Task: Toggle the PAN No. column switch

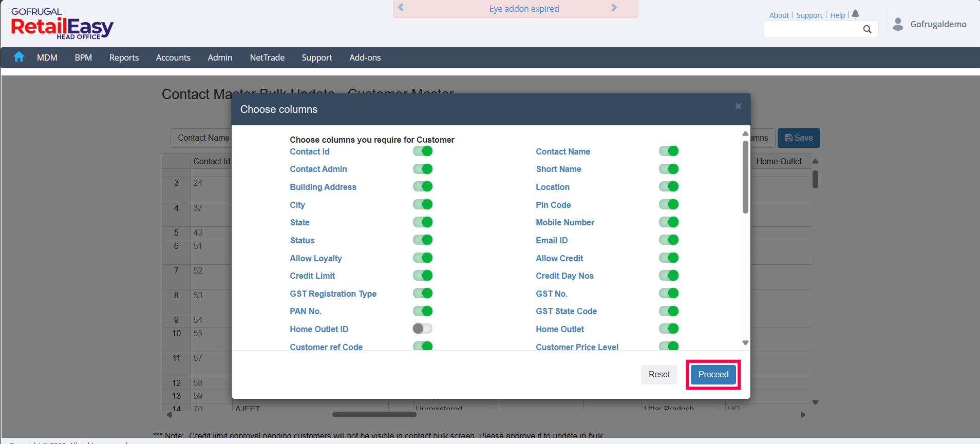Action: pos(423,311)
